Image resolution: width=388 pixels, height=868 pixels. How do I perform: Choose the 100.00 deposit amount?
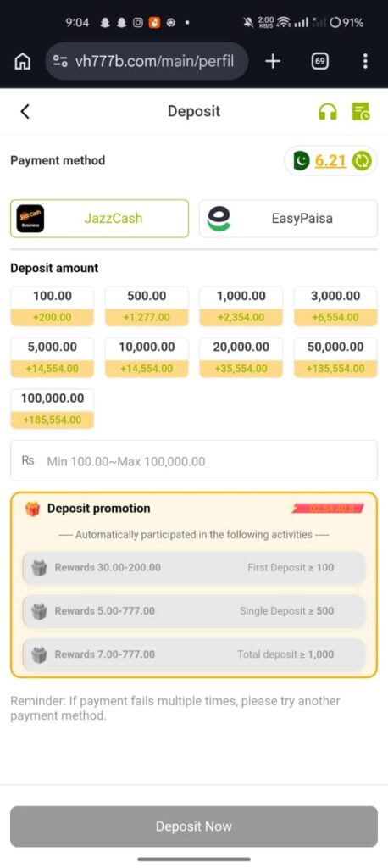(x=52, y=306)
